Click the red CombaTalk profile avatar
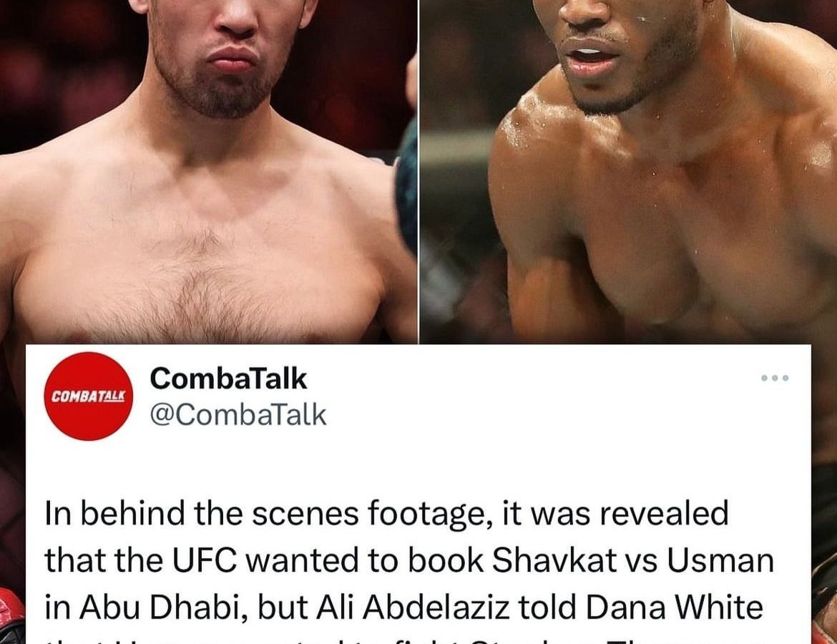Image resolution: width=837 pixels, height=644 pixels. pos(88,396)
